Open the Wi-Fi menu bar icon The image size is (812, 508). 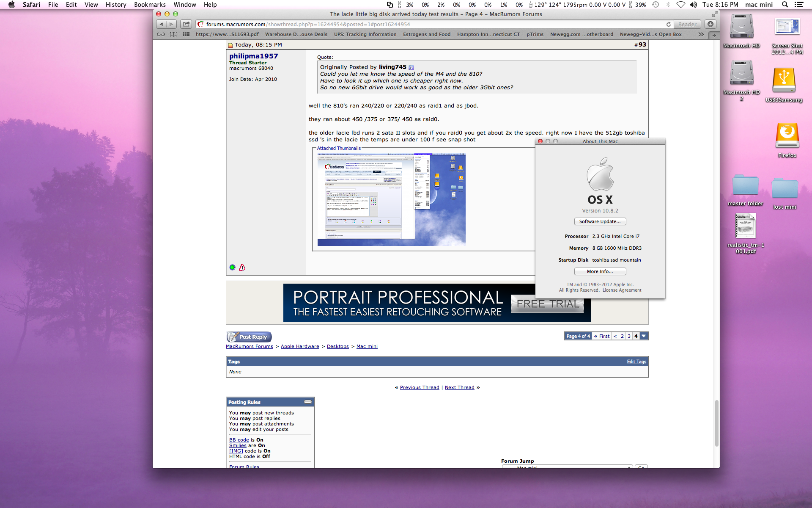click(x=680, y=5)
